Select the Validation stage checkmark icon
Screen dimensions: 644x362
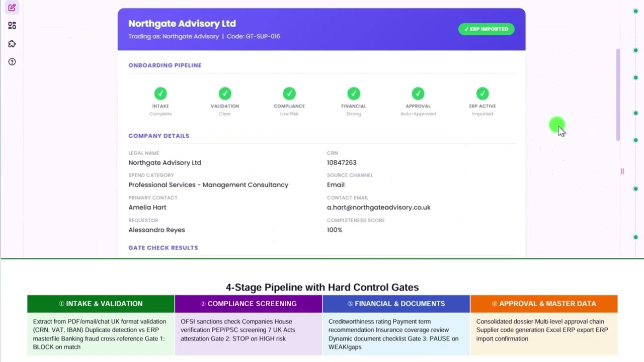point(225,94)
